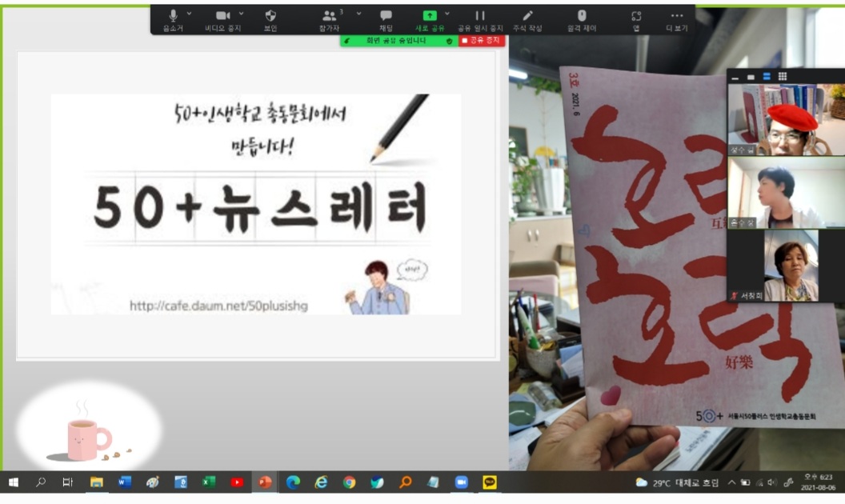This screenshot has width=845, height=504.
Task: Click the Apps icon in Zoom toolbar
Action: click(x=636, y=19)
